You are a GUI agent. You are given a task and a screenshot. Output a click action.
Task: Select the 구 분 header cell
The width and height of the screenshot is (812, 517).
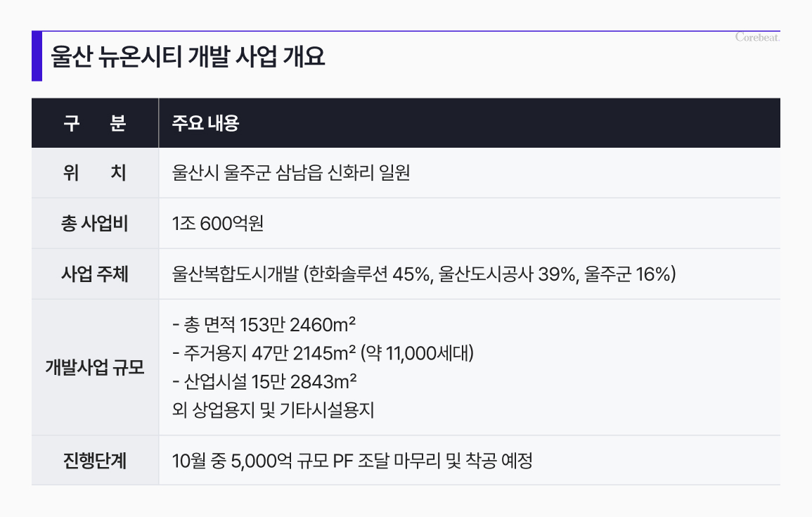[95, 123]
